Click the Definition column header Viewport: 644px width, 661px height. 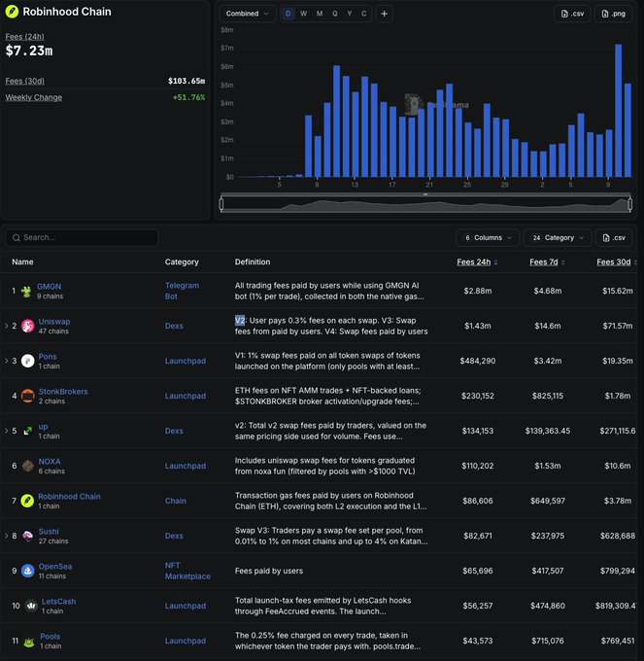[253, 261]
